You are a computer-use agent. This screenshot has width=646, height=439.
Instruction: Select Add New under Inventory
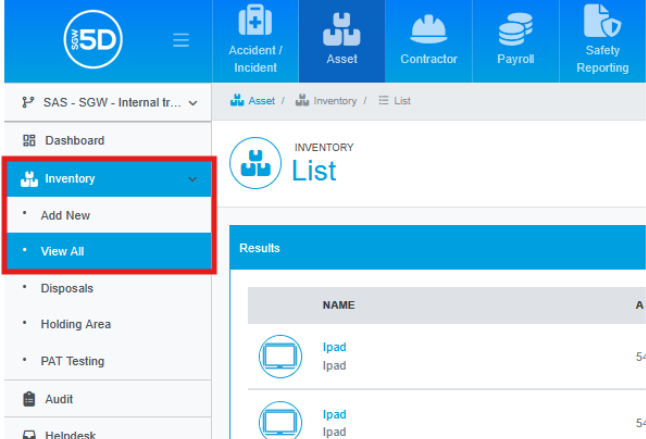(x=65, y=216)
